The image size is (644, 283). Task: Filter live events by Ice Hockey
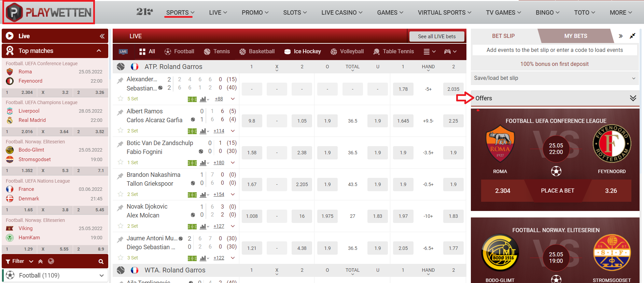coord(303,52)
